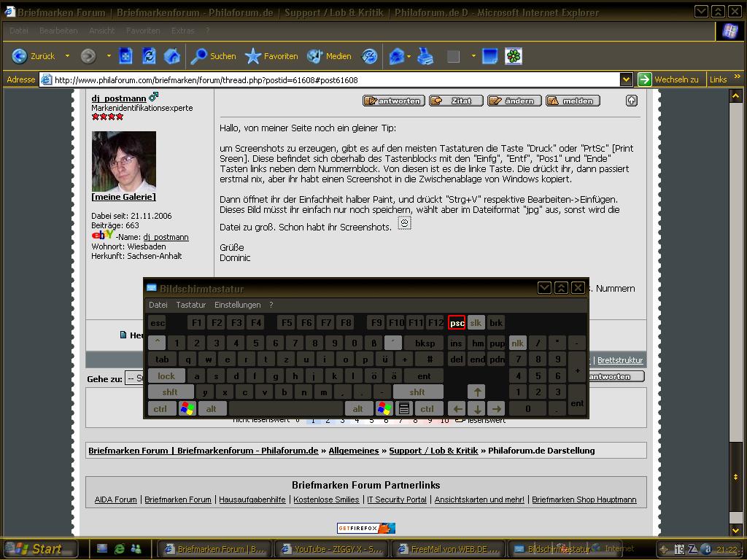Open the Zurück back history dropdown arrow
Image resolution: width=747 pixels, height=560 pixels.
tap(67, 56)
